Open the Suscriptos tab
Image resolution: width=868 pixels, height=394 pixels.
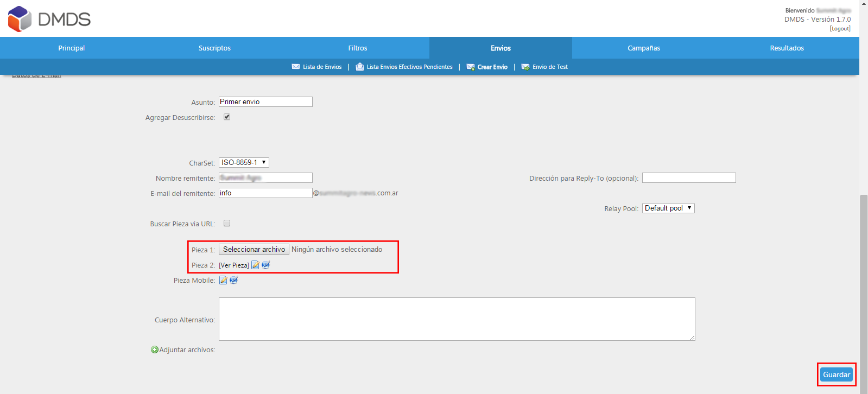pos(214,48)
